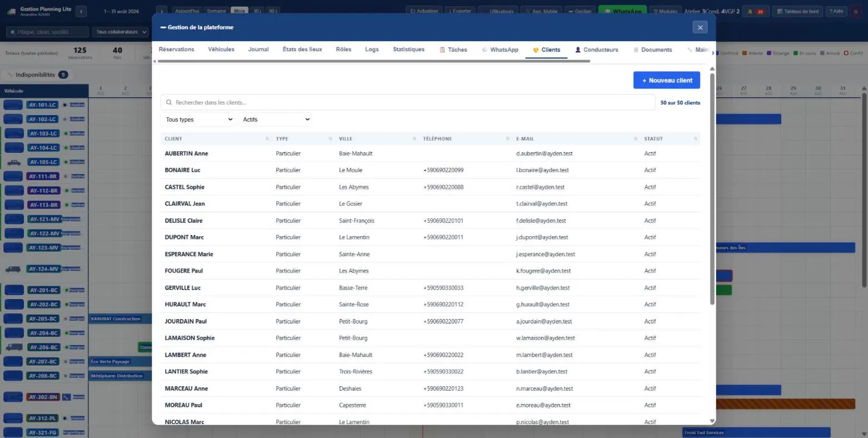Click the Froid Sud Services reservation bar

coord(756,432)
